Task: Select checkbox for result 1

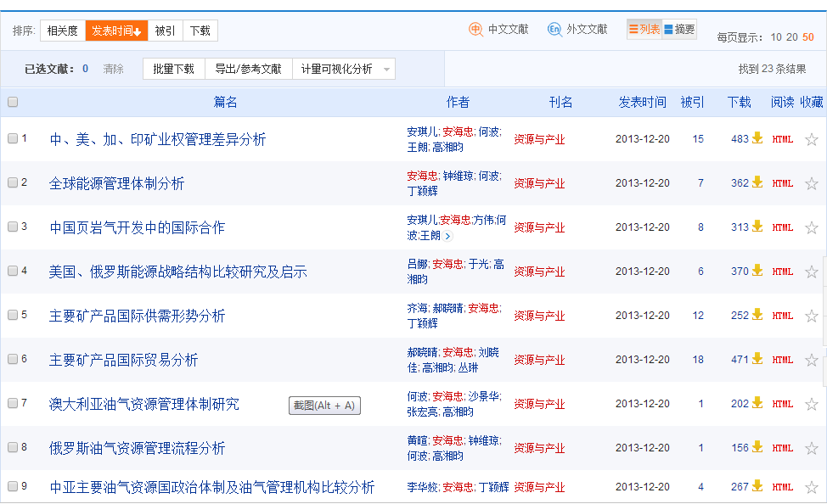Action: tap(12, 138)
